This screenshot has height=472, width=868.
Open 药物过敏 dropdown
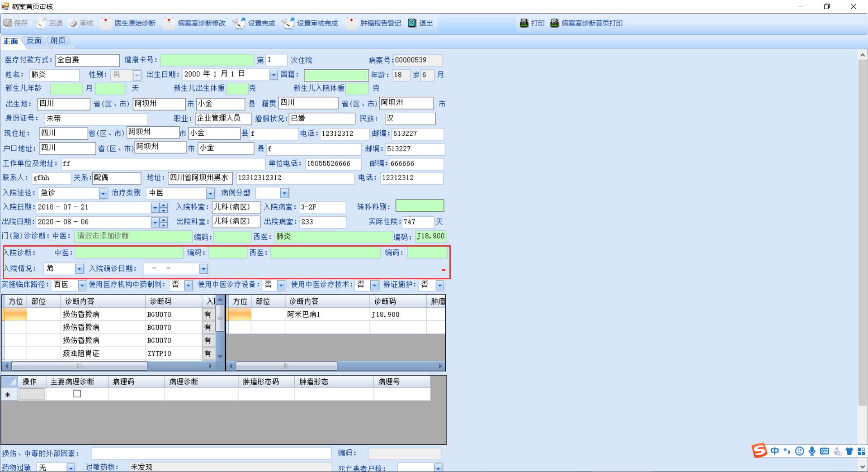coord(71,467)
